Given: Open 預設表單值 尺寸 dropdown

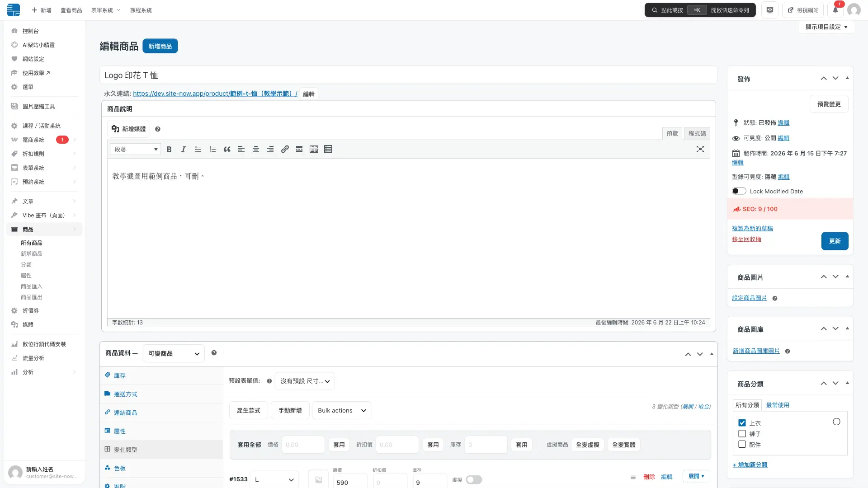Looking at the screenshot, I should (x=305, y=381).
